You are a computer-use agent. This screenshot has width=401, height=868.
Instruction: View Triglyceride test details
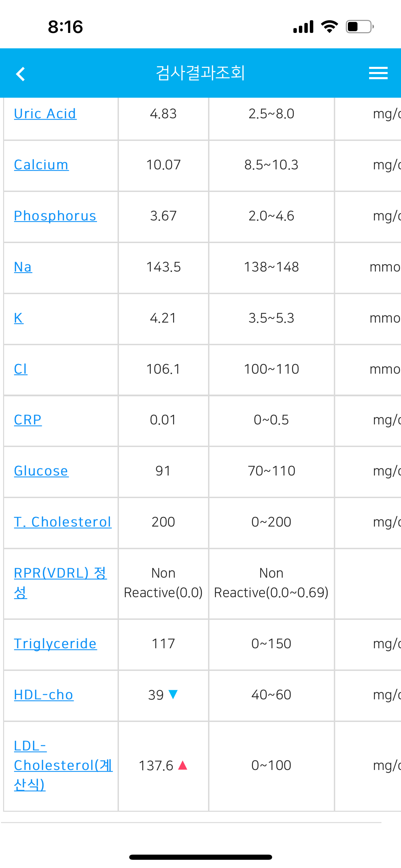[x=55, y=644]
